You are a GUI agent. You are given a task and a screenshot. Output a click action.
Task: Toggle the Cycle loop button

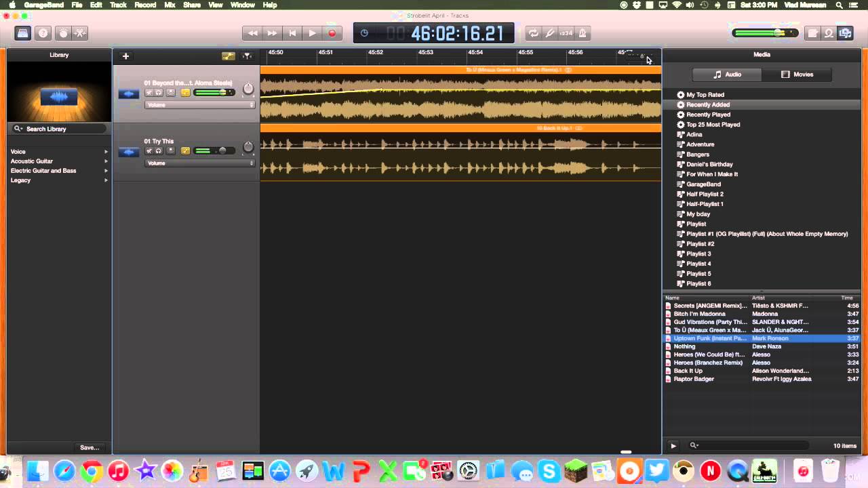534,33
